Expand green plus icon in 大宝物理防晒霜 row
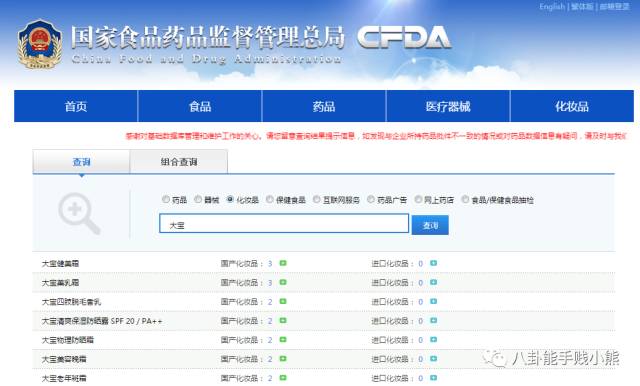The image size is (640, 386). (283, 340)
